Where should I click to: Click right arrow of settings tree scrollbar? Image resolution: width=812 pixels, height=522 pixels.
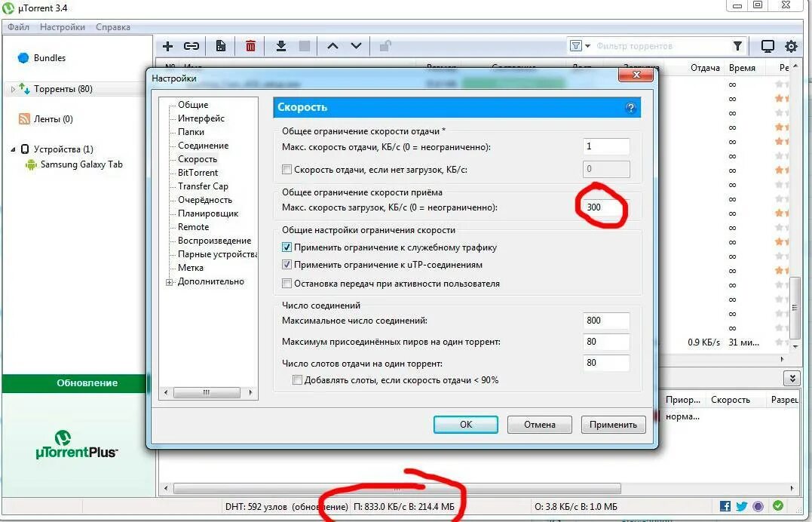[250, 392]
